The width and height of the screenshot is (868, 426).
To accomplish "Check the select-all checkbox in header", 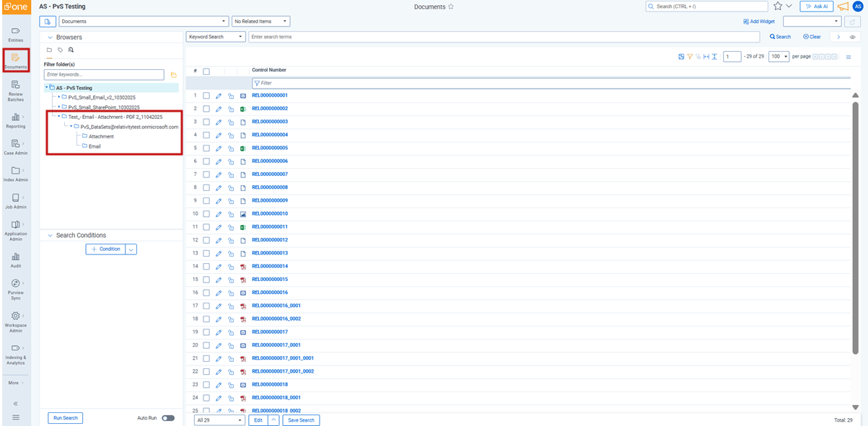I will (206, 71).
